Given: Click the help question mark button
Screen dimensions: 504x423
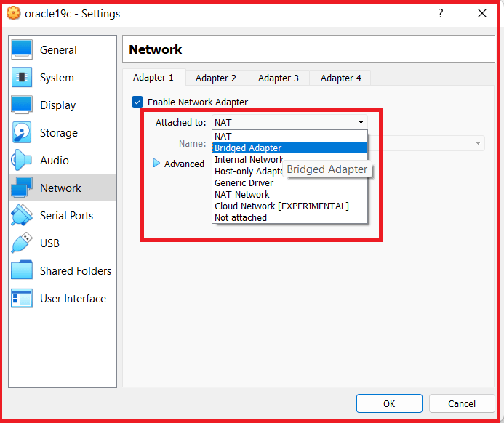Looking at the screenshot, I should coord(440,13).
